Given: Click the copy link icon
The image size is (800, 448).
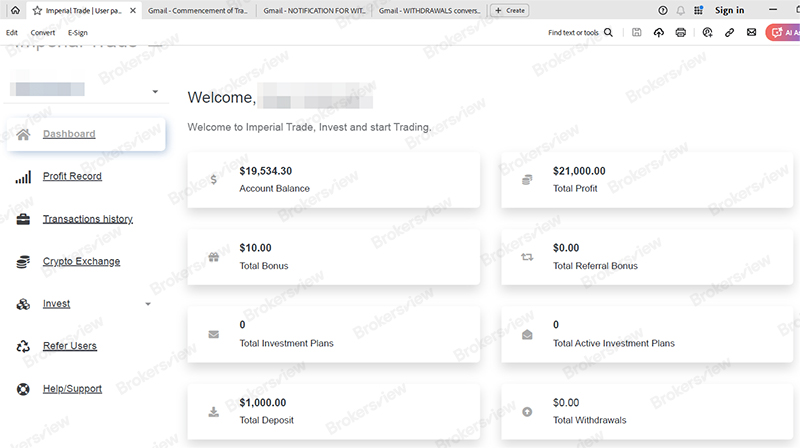Looking at the screenshot, I should (730, 32).
